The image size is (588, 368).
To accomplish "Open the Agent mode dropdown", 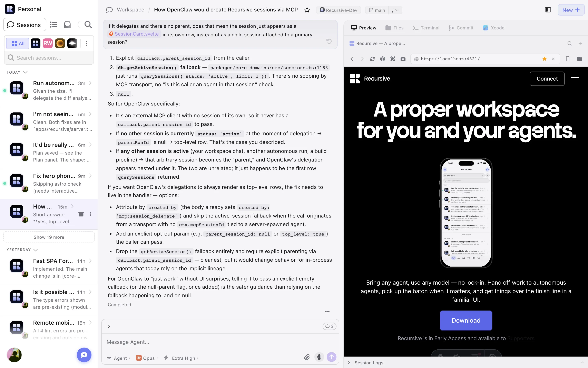I will 118,358.
